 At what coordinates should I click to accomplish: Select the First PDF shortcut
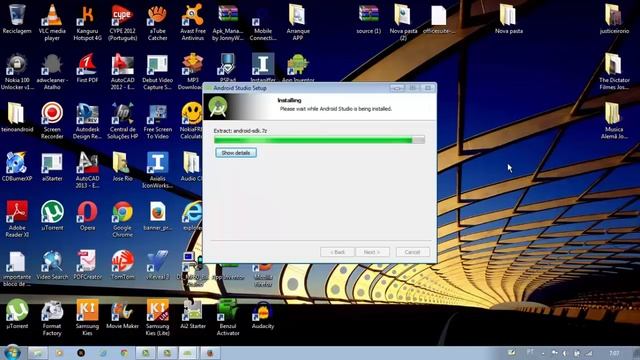[87, 68]
